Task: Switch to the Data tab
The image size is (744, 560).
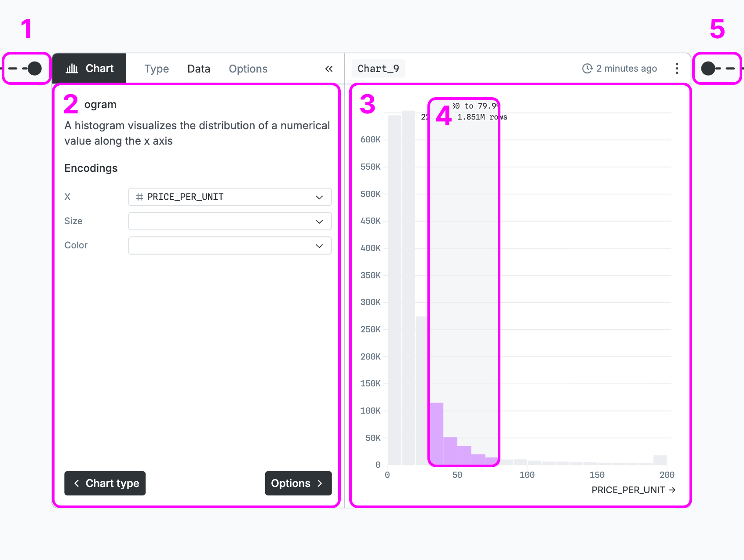Action: tap(199, 69)
